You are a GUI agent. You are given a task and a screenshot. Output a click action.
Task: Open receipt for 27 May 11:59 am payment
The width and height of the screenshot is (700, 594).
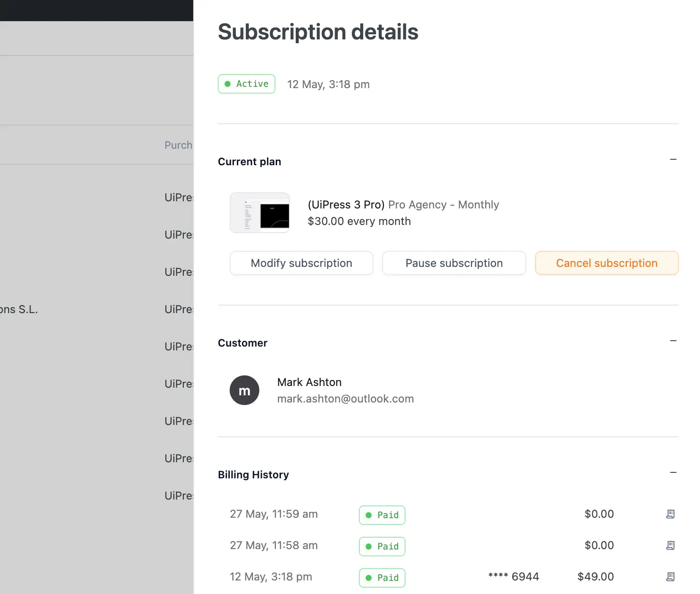[x=670, y=514]
